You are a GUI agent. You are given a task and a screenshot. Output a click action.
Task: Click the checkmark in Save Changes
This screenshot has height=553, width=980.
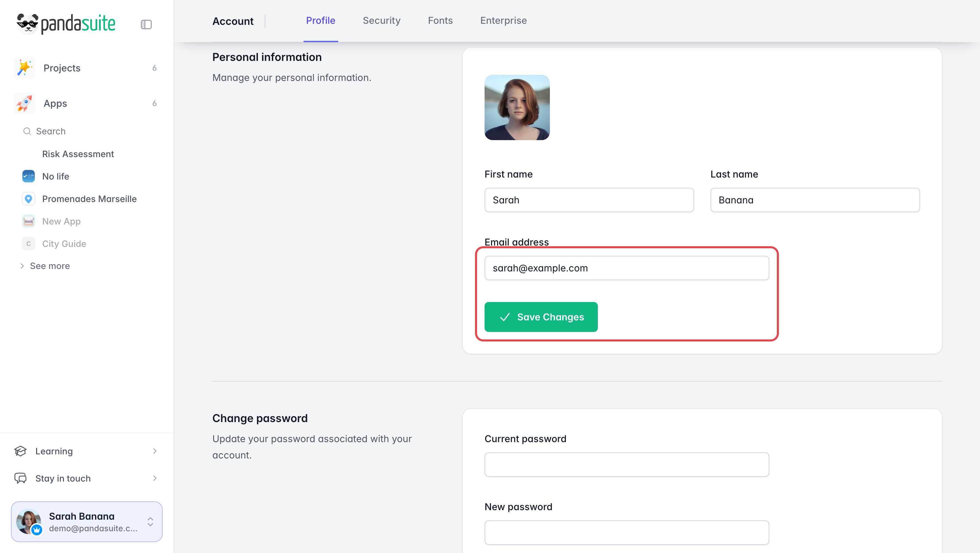504,317
